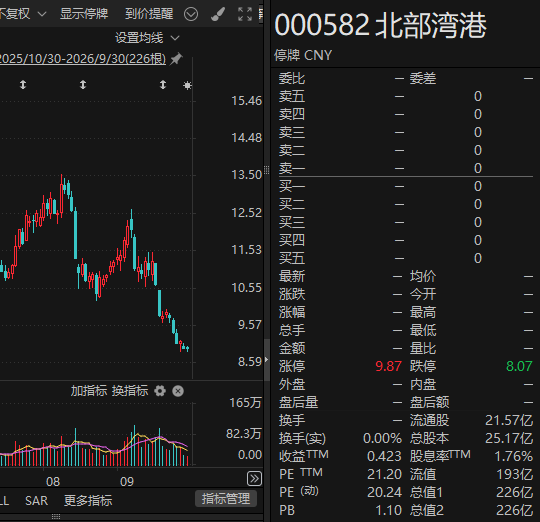Click 停牌 CNY status text
Screen dimensions: 540x522
click(x=303, y=55)
